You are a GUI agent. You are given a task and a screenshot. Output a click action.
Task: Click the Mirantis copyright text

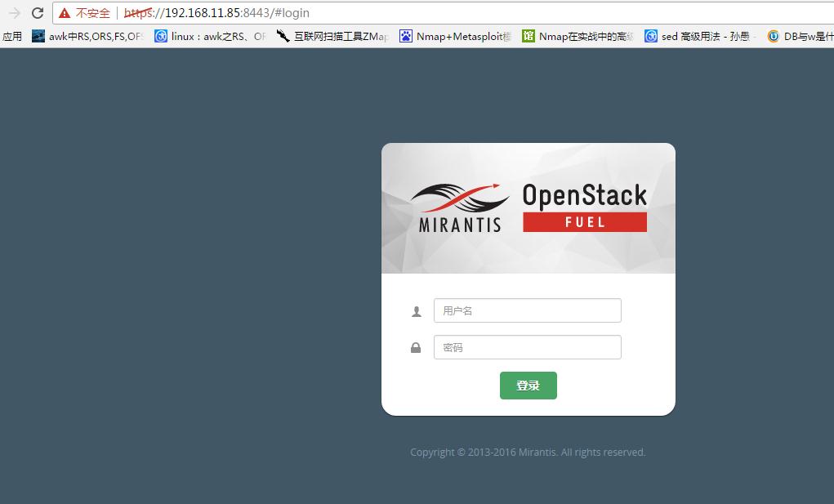[528, 453]
